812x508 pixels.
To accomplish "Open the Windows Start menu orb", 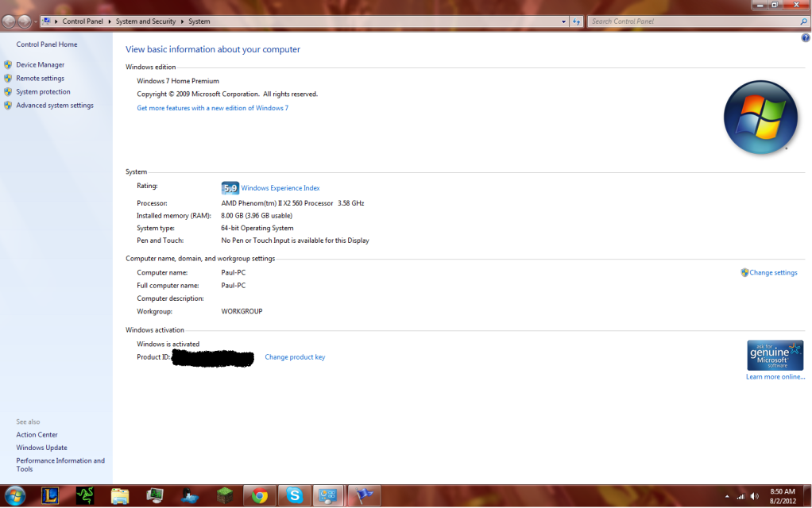I will click(15, 495).
